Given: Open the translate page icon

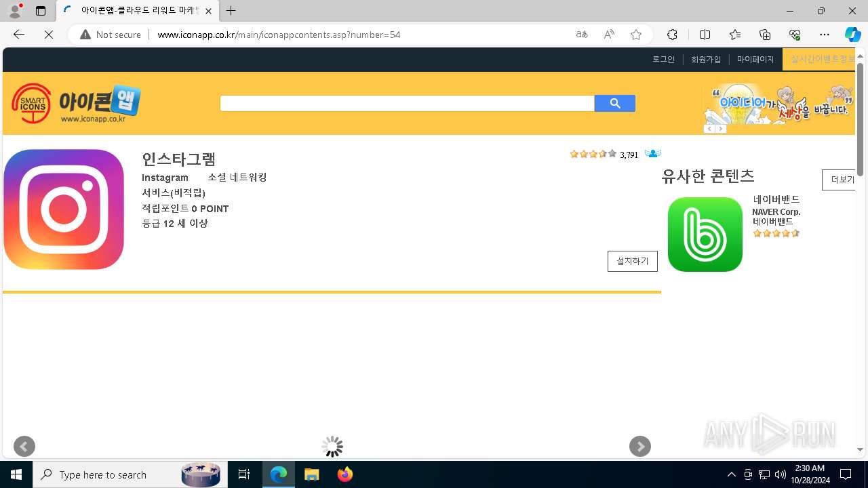Looking at the screenshot, I should click(582, 35).
